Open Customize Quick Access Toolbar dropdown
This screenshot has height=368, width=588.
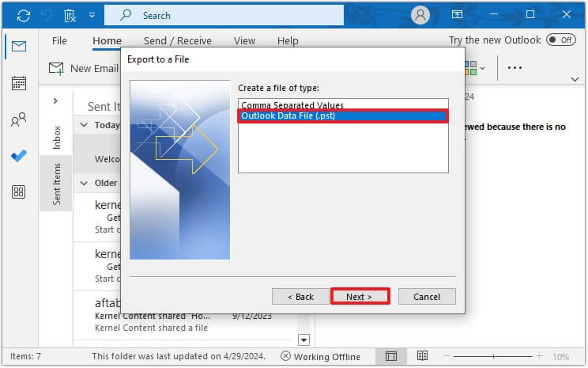[92, 15]
